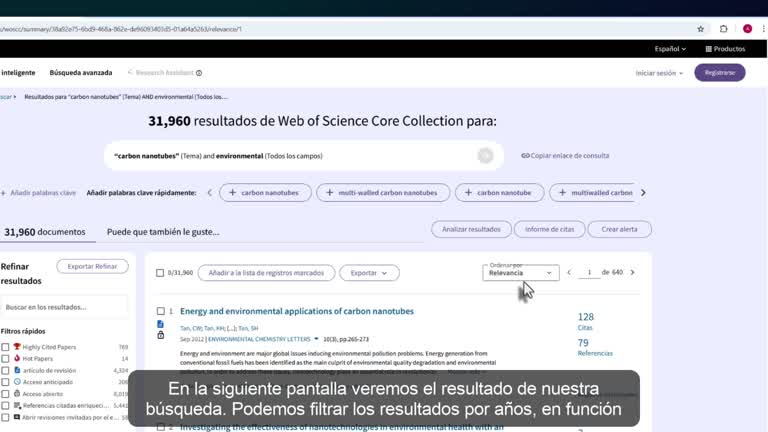Screen dimensions: 768x432
Task: Open the Búsqueda avanzada menu item
Action: (x=81, y=72)
